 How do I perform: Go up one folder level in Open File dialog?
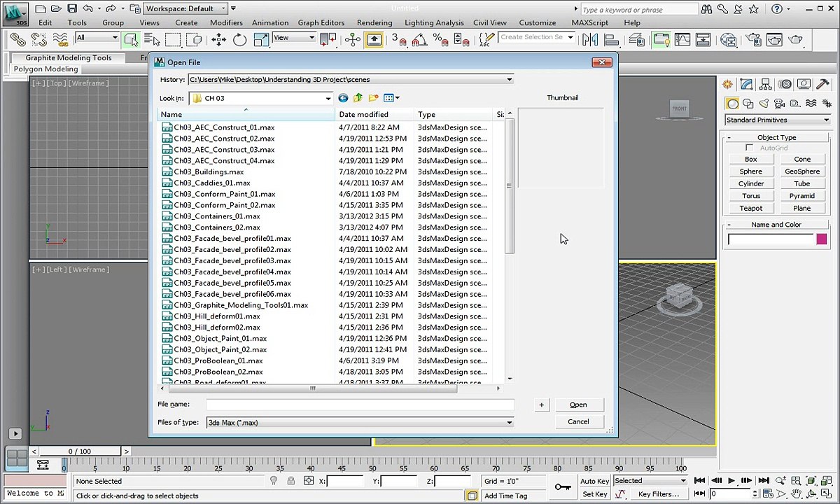tap(358, 98)
